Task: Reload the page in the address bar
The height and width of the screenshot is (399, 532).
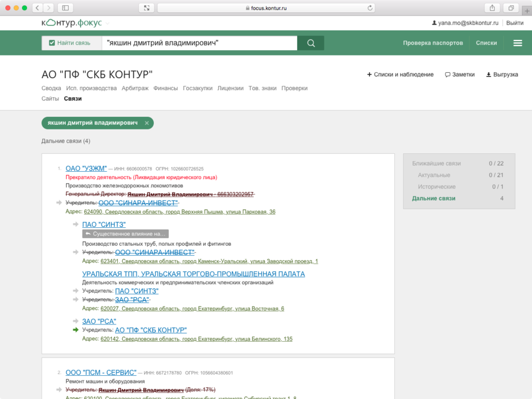Action: point(370,8)
